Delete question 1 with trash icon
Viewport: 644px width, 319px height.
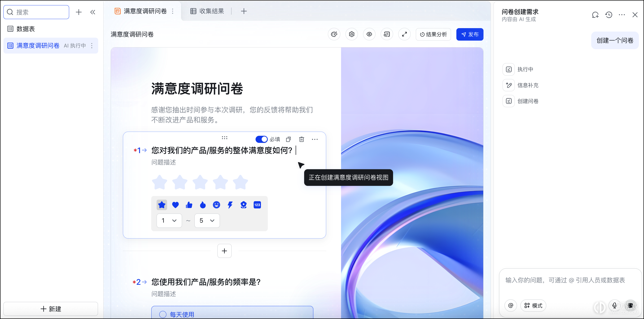(x=301, y=139)
